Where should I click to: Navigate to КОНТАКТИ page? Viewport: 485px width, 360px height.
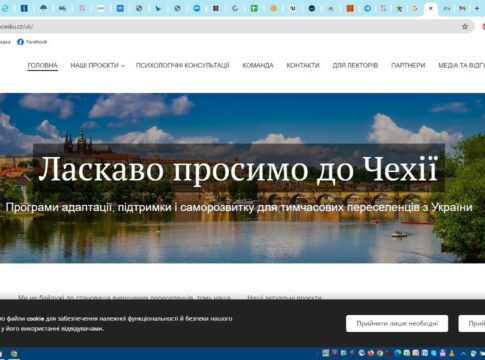(x=303, y=65)
